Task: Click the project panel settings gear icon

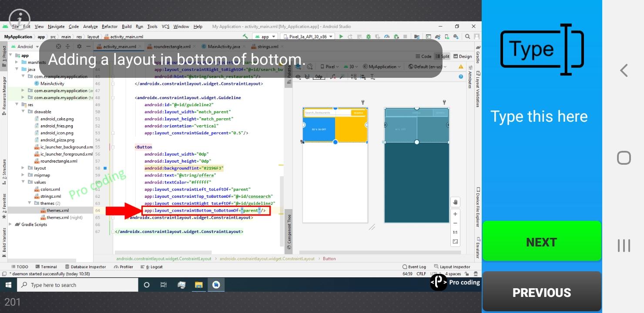Action: click(x=79, y=46)
